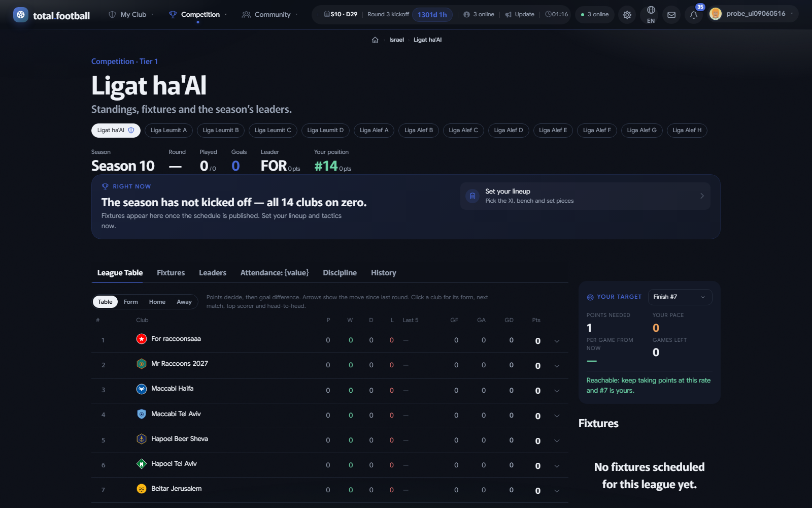
Task: Switch standings view to Form
Action: (x=131, y=302)
